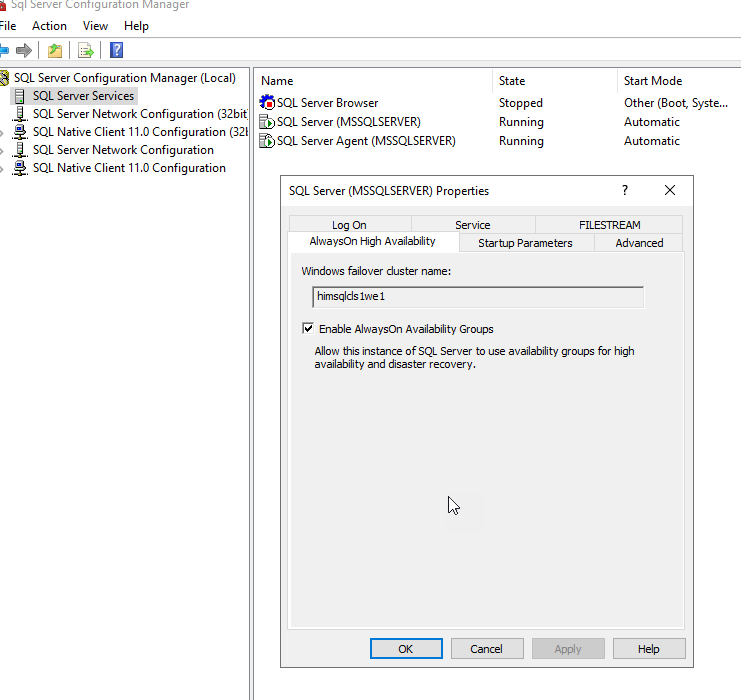
Task: Select the SQL Server Browser row name
Action: tap(327, 103)
